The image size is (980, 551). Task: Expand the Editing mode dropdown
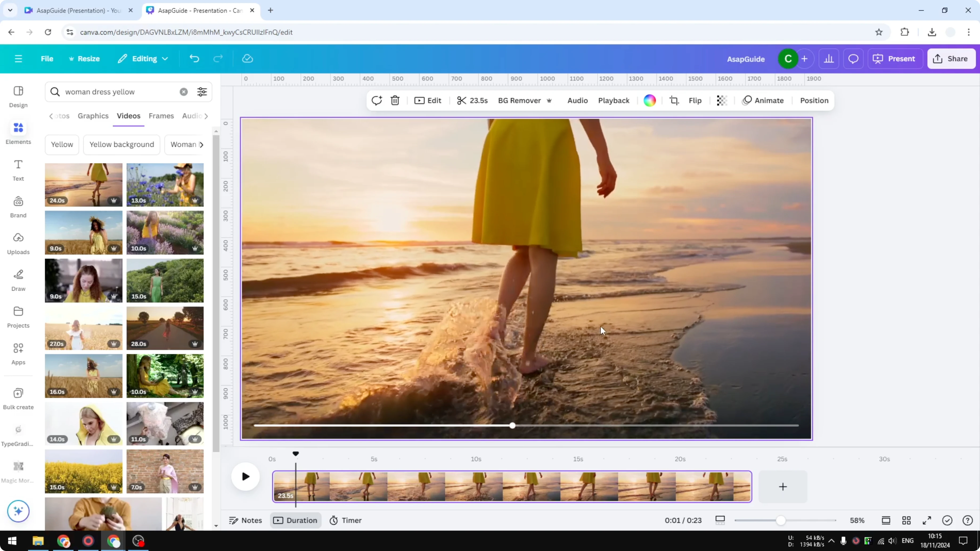click(143, 59)
